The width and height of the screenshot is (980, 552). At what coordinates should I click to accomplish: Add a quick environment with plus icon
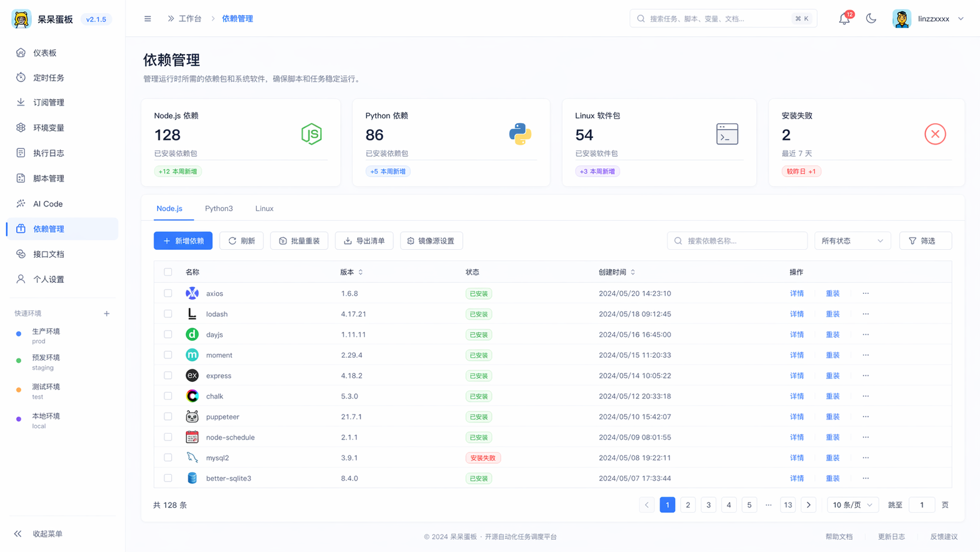[x=107, y=314]
